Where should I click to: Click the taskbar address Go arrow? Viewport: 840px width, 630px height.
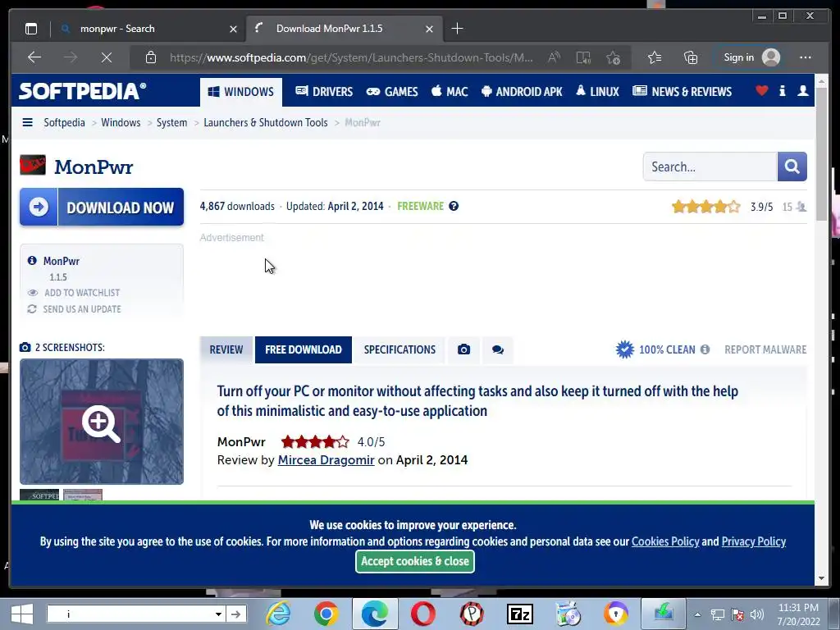[x=235, y=614]
